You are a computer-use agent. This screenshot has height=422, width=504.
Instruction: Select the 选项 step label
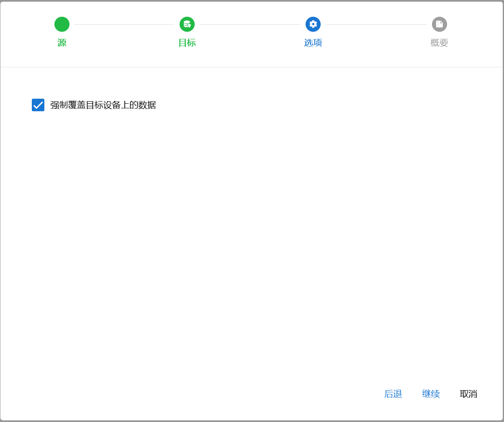tap(313, 43)
